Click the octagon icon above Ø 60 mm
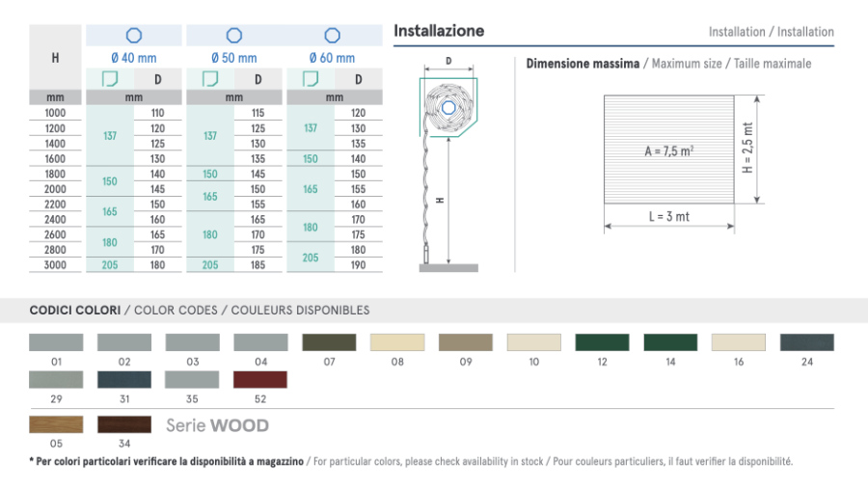868x490 pixels. tap(333, 36)
